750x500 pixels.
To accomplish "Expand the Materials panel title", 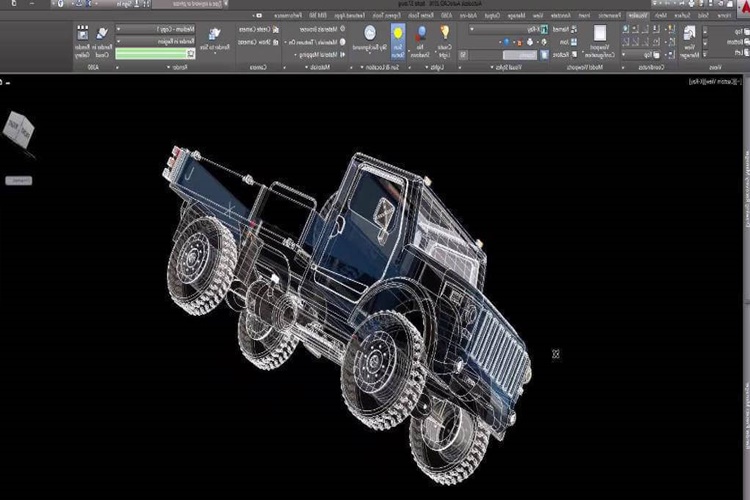I will tap(318, 67).
